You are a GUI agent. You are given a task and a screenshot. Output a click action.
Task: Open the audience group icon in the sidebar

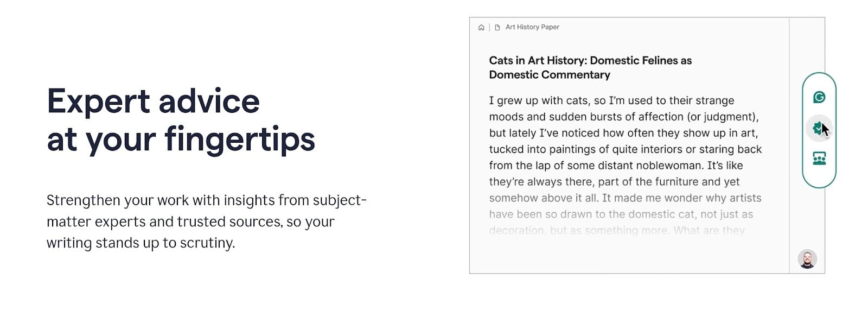click(x=819, y=159)
